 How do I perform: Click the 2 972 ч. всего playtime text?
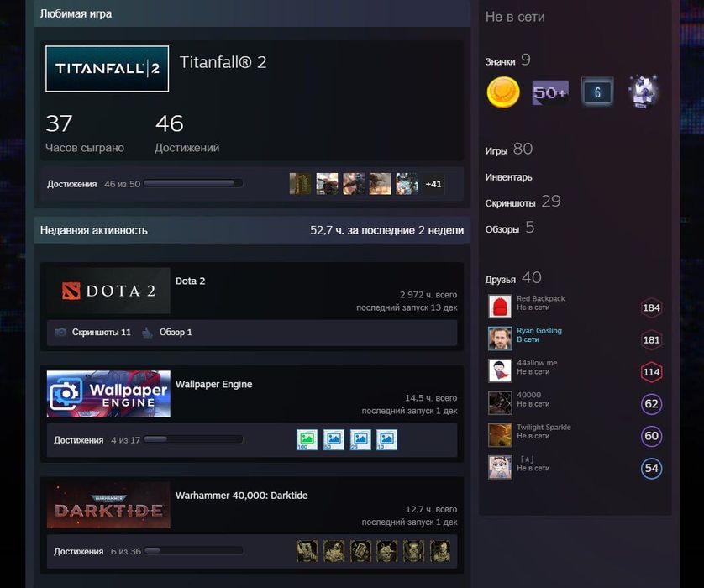(x=428, y=295)
